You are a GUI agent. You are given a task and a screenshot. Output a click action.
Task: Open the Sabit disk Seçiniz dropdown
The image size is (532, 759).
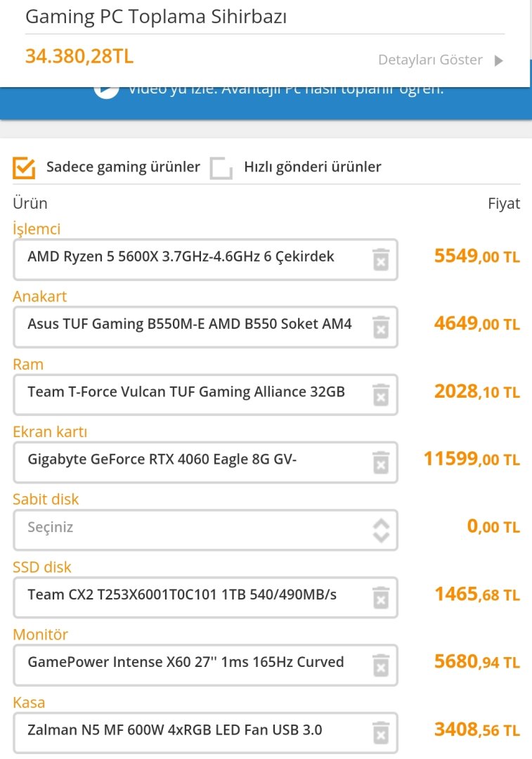(x=206, y=530)
